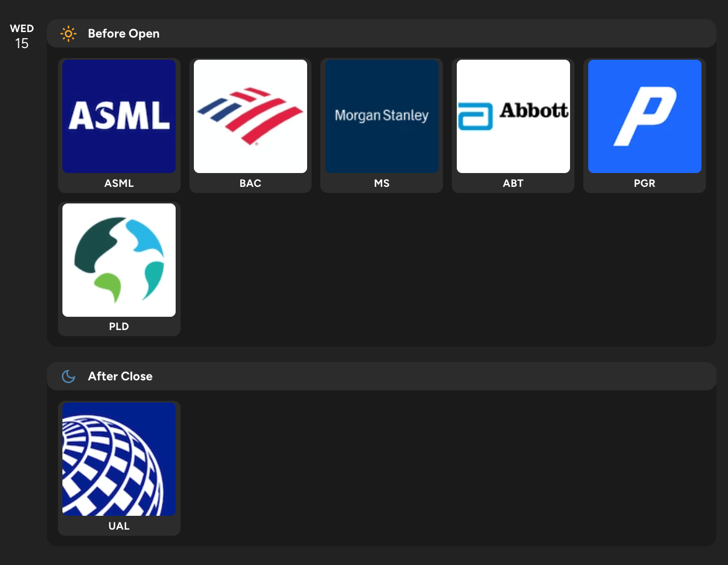Open the Abbott logo tile

(x=513, y=116)
